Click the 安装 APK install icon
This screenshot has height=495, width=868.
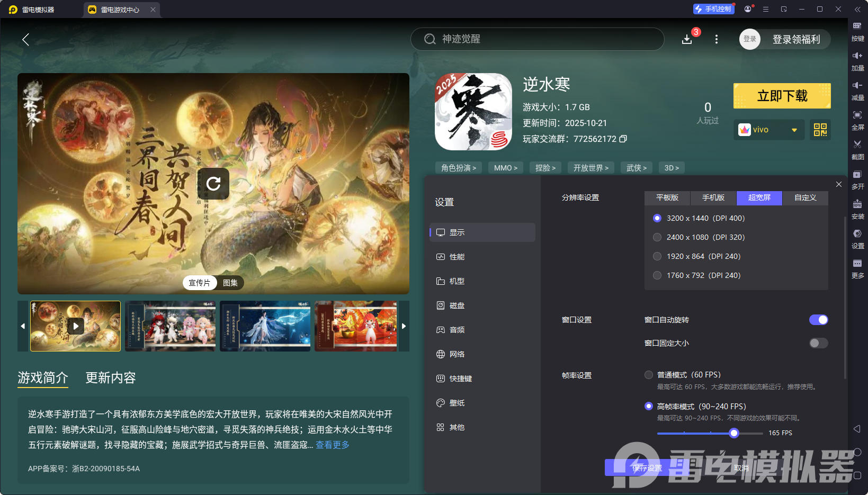[x=857, y=210]
